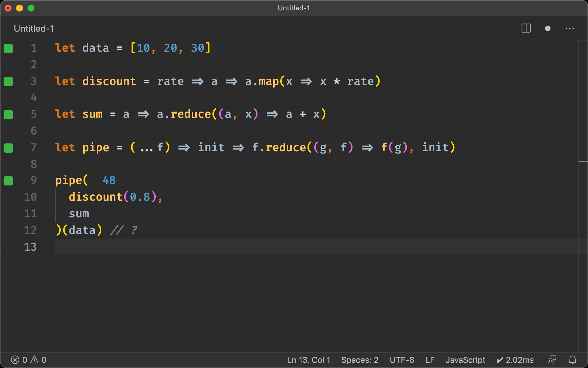Change indentation via Spaces: 2

click(x=360, y=360)
